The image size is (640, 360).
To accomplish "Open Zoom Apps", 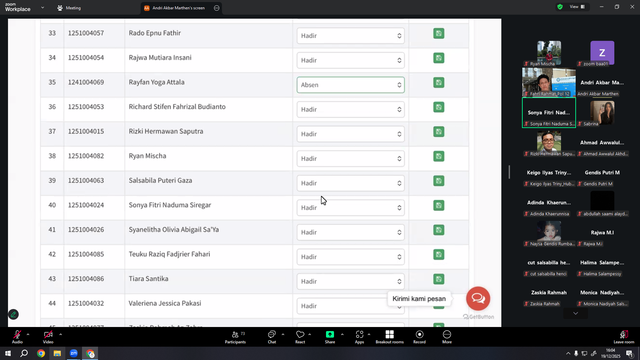I will coord(359,337).
